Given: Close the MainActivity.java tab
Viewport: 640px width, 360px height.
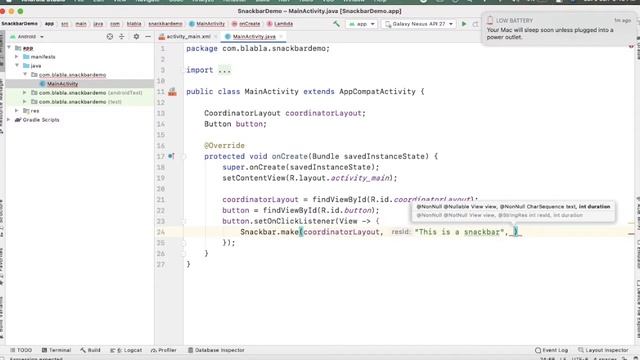Looking at the screenshot, I should pyautogui.click(x=281, y=37).
